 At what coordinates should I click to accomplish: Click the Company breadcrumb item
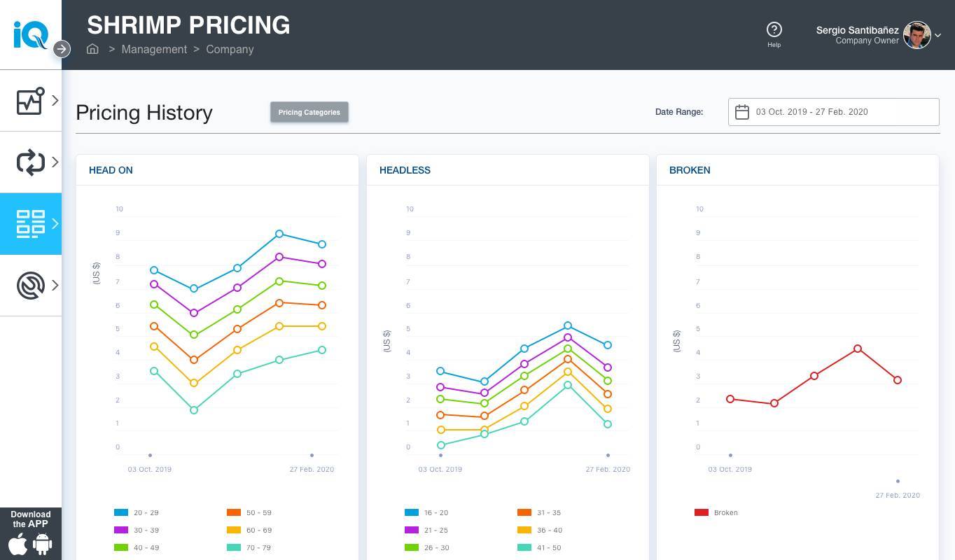tap(230, 49)
